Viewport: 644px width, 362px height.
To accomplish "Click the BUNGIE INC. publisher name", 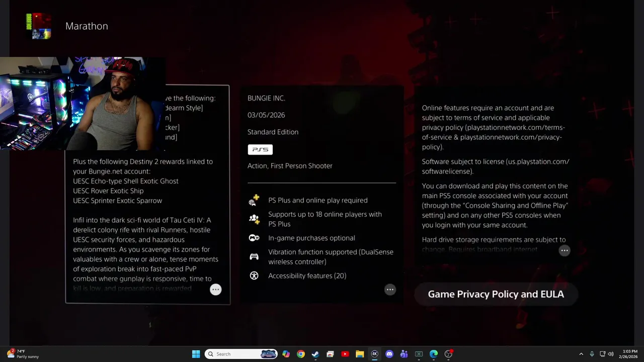I will coord(266,98).
